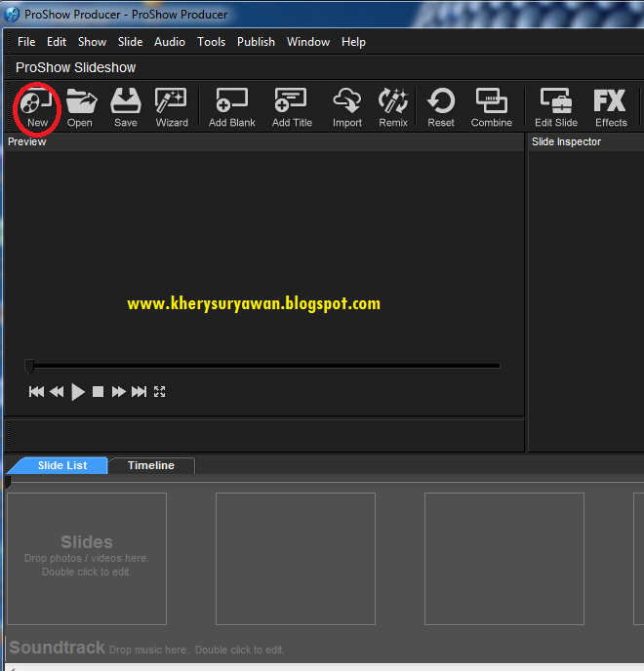Viewport: 644px width, 671px height.
Task: Open the Edit Slide tool
Action: pyautogui.click(x=556, y=107)
